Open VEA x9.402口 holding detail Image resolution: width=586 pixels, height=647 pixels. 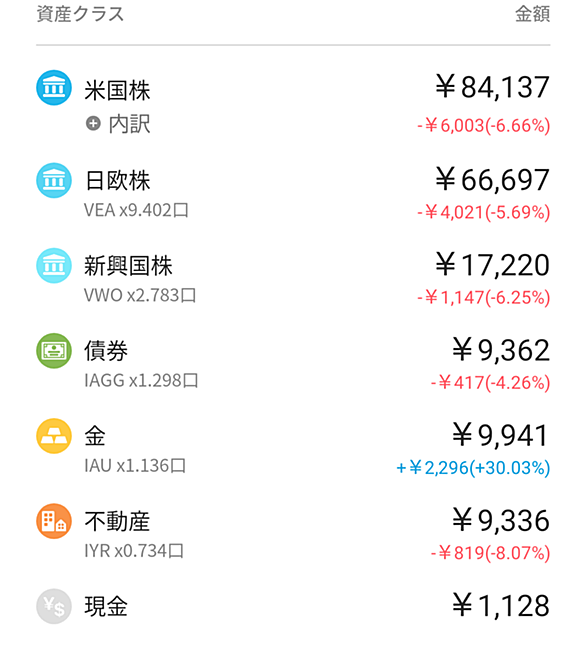click(136, 210)
